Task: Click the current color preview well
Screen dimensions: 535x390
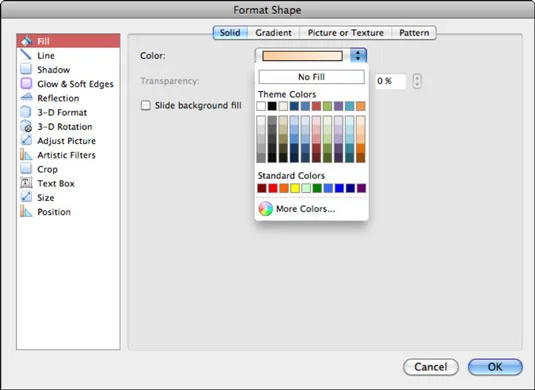Action: tap(302, 56)
